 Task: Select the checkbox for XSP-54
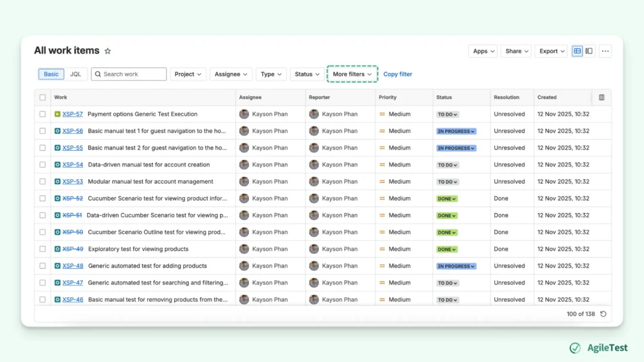click(x=43, y=165)
